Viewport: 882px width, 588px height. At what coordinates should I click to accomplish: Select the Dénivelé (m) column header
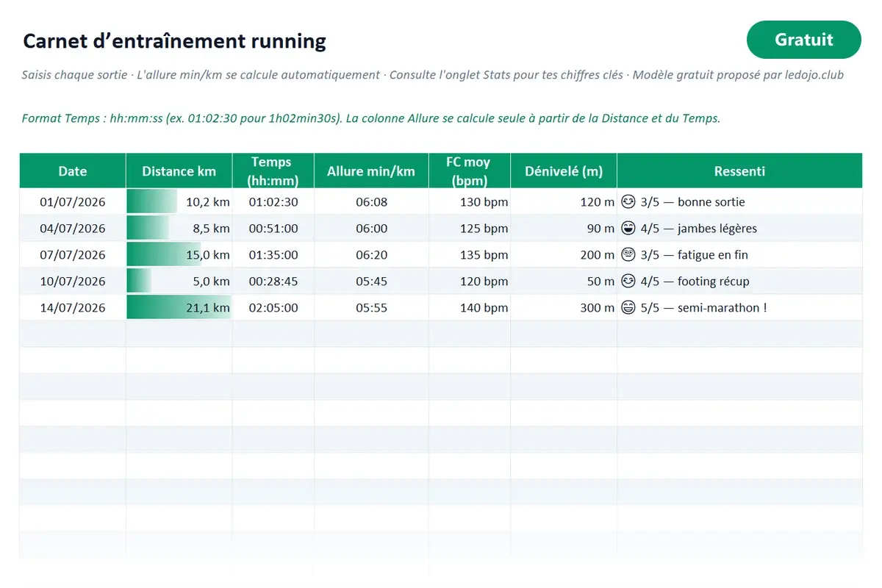point(564,171)
